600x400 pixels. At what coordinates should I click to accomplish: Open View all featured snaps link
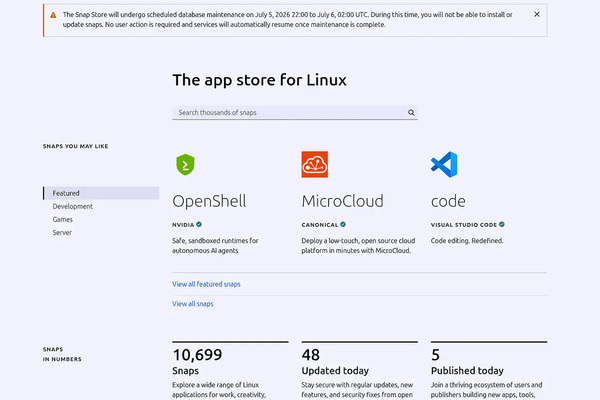(206, 284)
